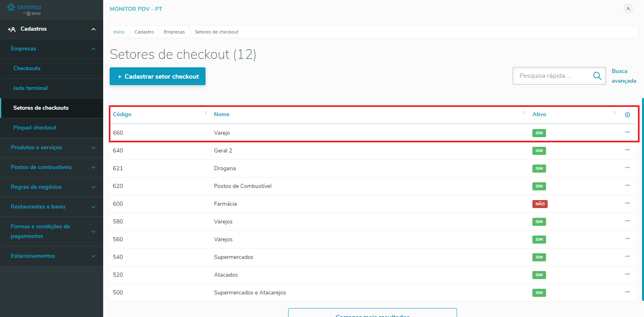644x317 pixels.
Task: Focus the Pesquisa rápida search field
Action: (x=552, y=76)
